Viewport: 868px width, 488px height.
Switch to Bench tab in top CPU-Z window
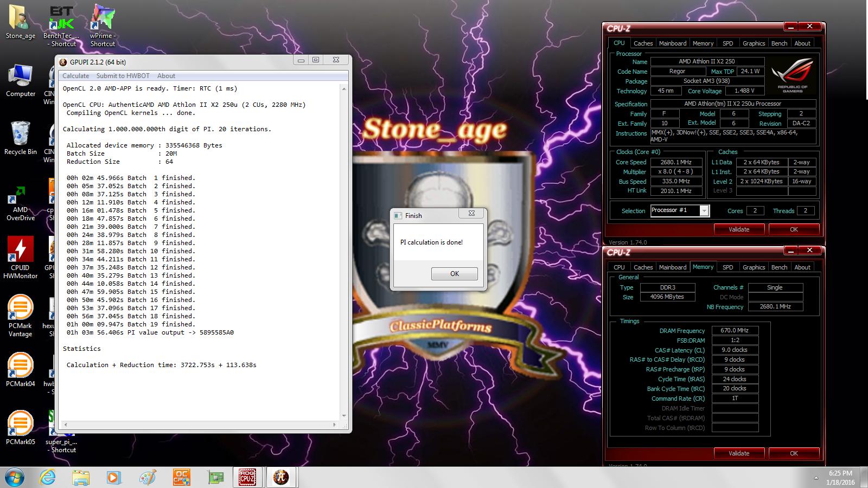(779, 43)
